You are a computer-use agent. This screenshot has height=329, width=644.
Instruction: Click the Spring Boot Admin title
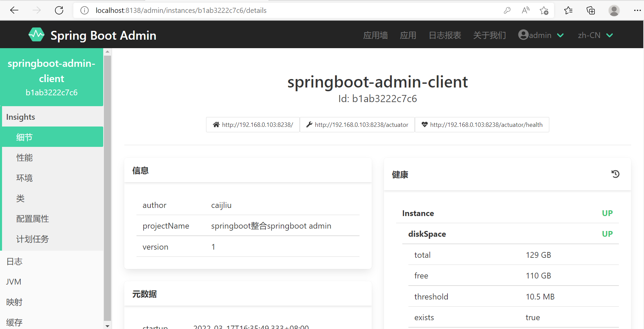click(103, 35)
